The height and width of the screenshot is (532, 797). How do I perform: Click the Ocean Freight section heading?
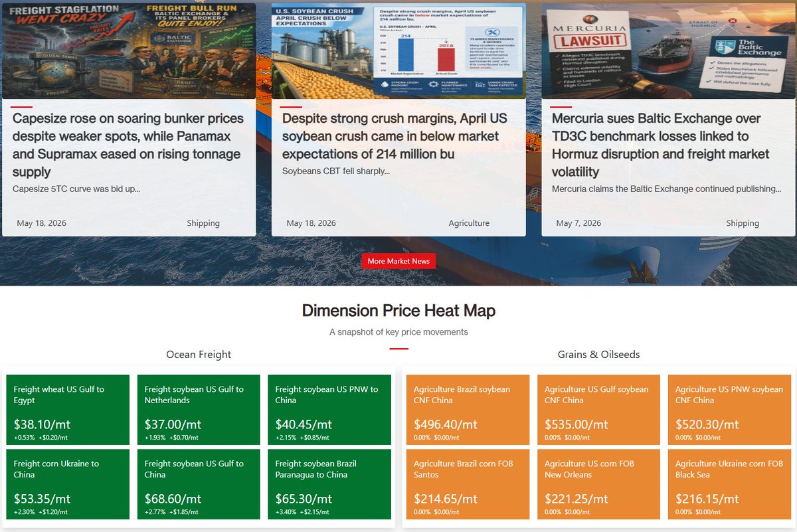click(x=199, y=355)
